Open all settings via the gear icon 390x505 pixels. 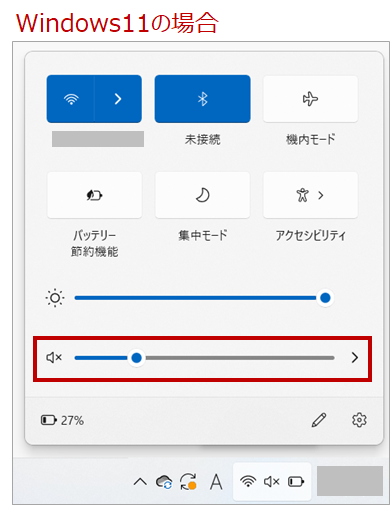(359, 420)
